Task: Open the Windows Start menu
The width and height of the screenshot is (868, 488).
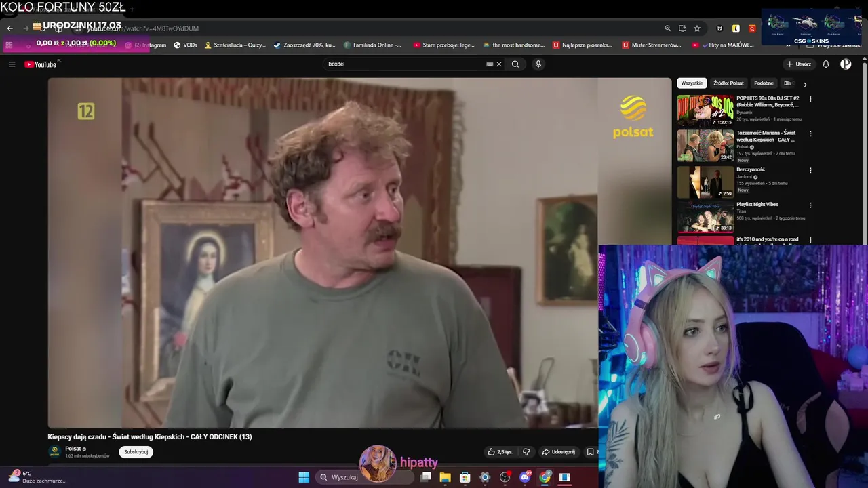Action: pos(304,477)
